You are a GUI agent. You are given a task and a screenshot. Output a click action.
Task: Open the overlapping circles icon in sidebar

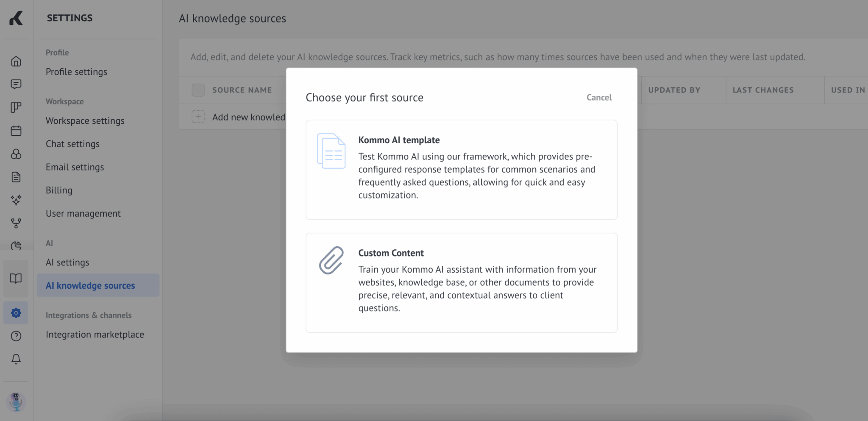tap(16, 154)
